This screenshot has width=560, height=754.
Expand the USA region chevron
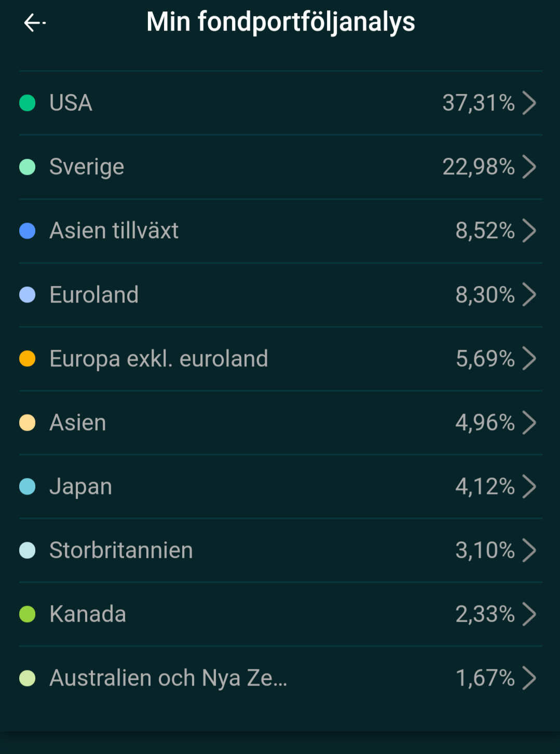point(529,103)
